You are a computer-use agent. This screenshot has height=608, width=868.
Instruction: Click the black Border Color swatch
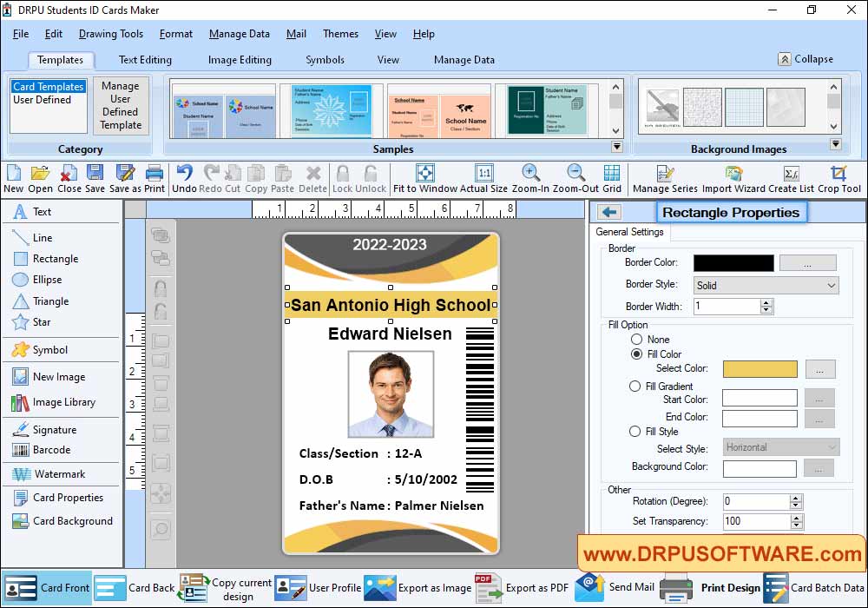pos(733,263)
